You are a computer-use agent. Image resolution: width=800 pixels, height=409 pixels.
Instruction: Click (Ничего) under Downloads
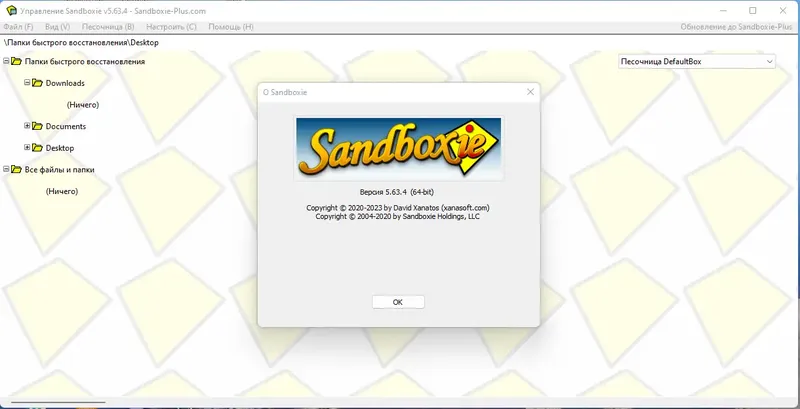coord(83,105)
